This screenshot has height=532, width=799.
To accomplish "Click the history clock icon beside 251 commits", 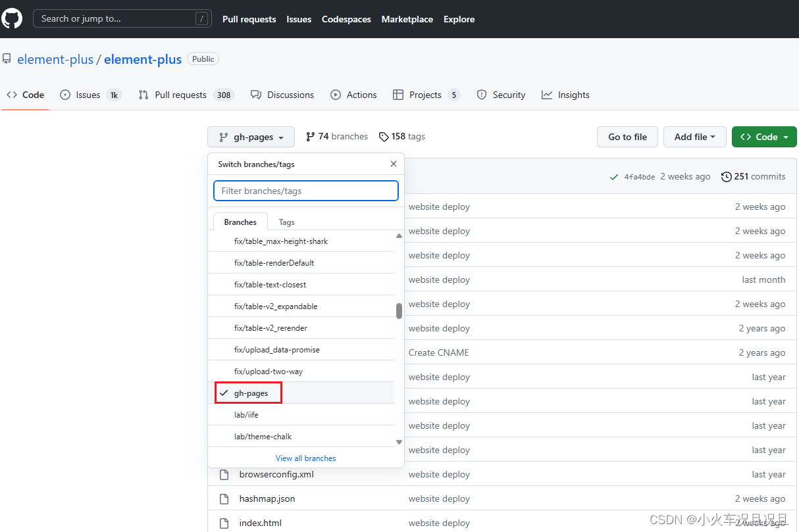I will tap(727, 177).
